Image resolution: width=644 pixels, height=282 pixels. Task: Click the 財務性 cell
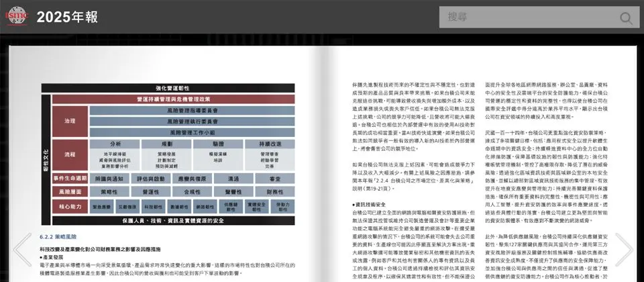275,191
